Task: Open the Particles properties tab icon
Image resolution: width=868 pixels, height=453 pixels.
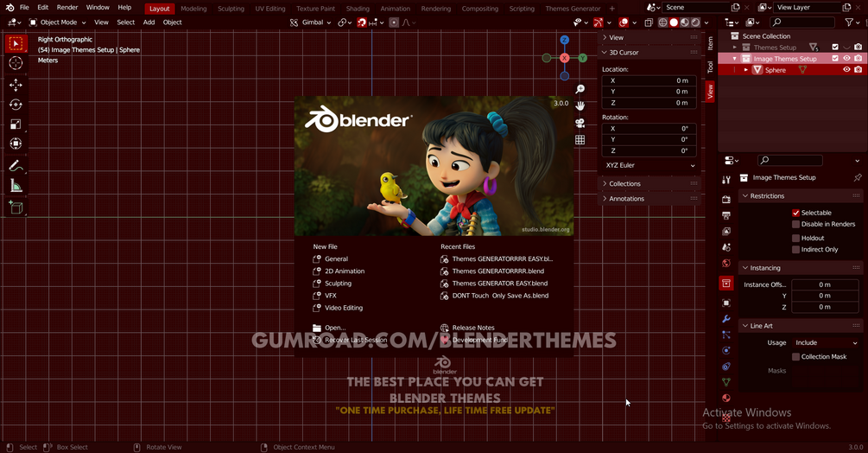Action: click(x=726, y=335)
